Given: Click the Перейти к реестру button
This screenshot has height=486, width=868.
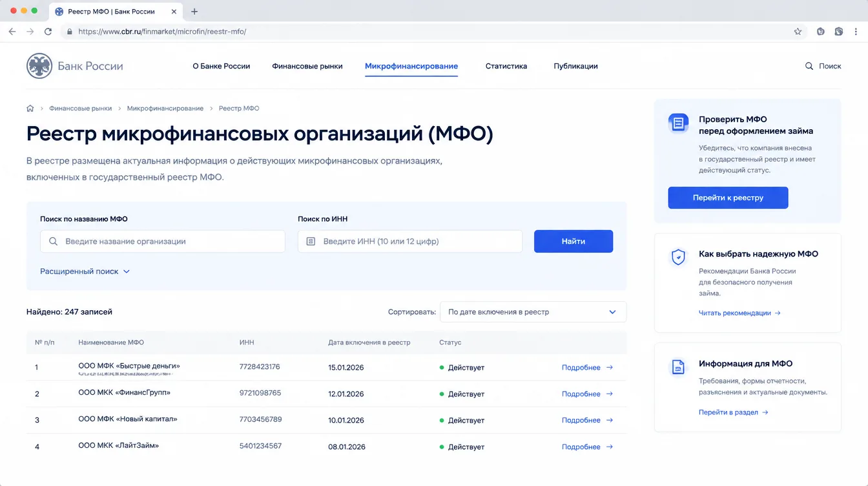Looking at the screenshot, I should [x=728, y=198].
